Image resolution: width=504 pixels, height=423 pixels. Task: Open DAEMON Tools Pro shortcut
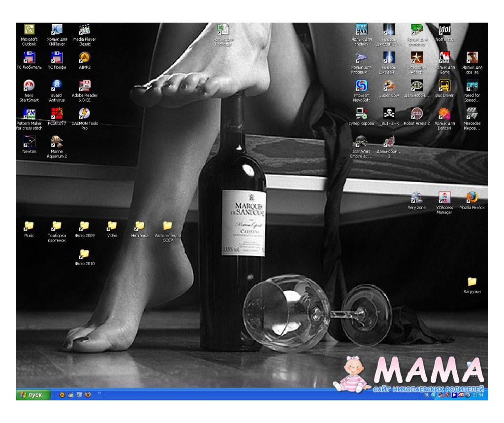tap(85, 114)
